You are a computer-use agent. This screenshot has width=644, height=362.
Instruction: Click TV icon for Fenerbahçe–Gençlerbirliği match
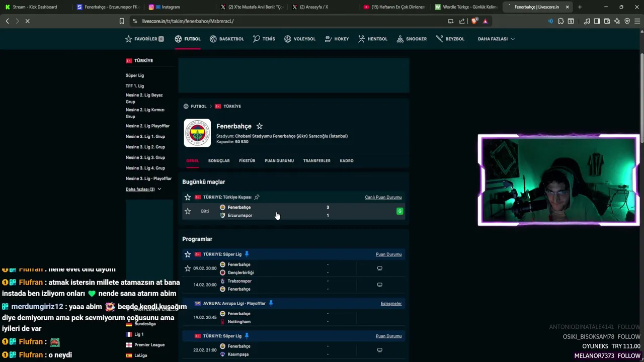(380, 268)
